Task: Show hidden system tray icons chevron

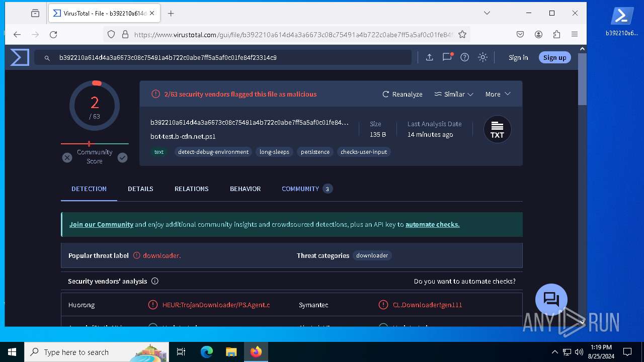Action: 554,352
